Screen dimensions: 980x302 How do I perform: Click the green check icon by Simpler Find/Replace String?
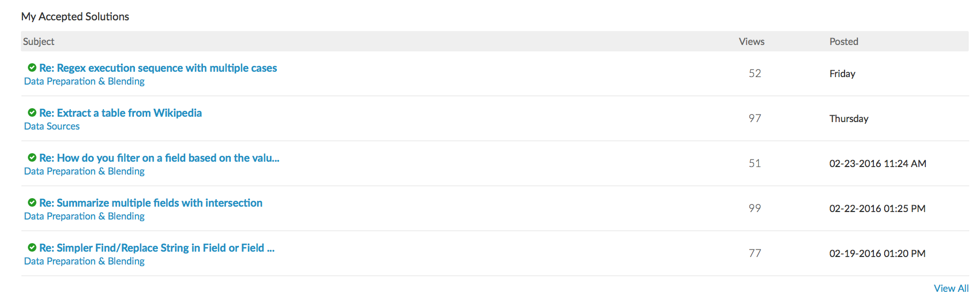pos(32,247)
